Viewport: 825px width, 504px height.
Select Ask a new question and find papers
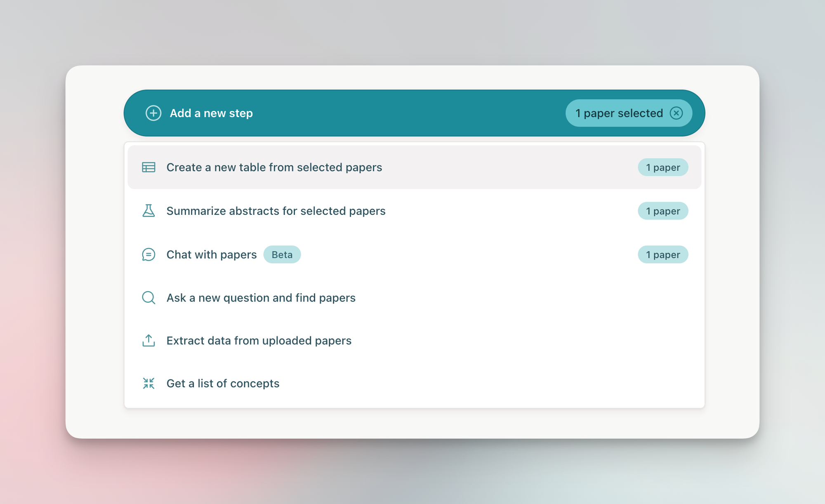coord(260,297)
